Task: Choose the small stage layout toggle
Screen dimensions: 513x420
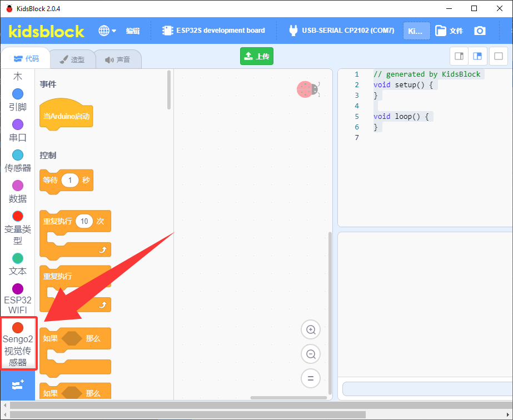Action: pos(459,56)
